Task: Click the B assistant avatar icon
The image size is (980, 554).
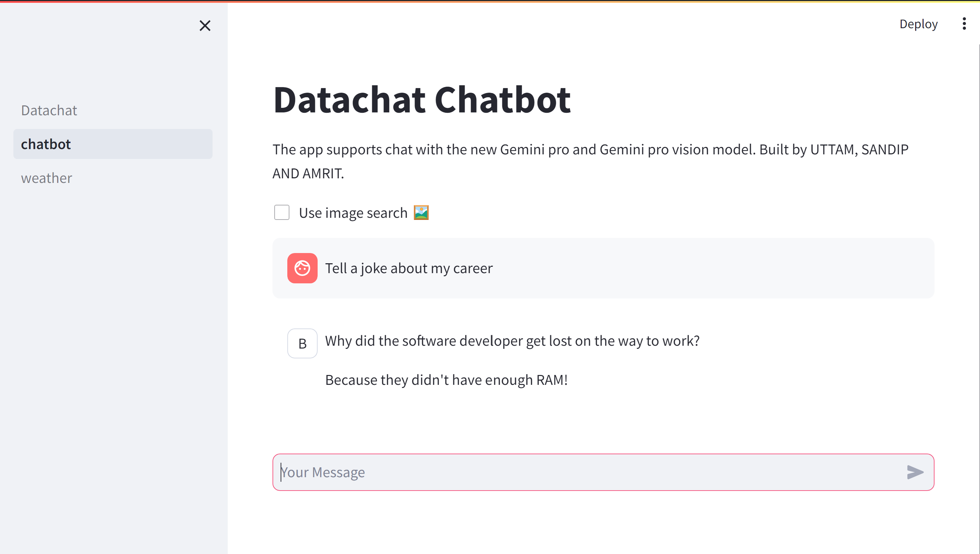Action: [302, 343]
